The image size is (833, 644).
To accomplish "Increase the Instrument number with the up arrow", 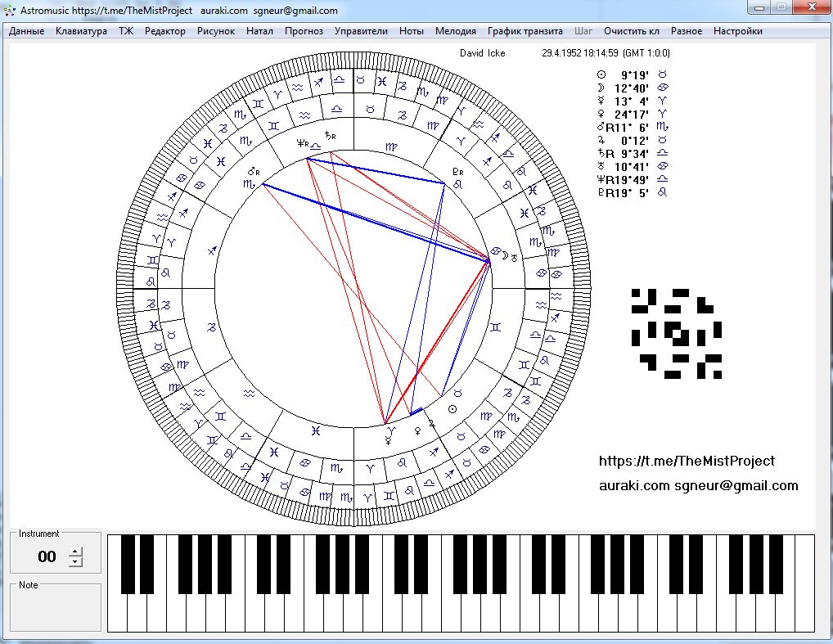I will click(75, 552).
